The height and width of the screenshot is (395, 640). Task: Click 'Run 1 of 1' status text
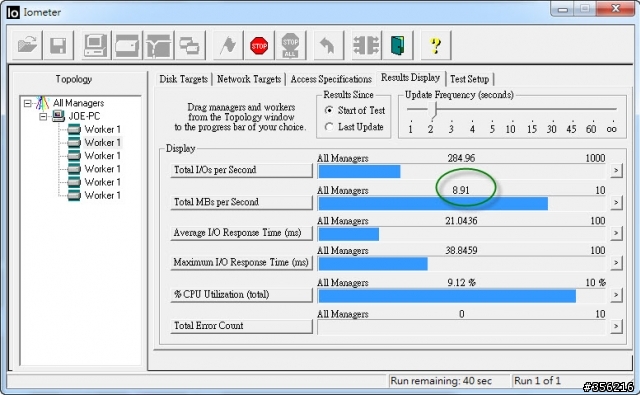537,381
